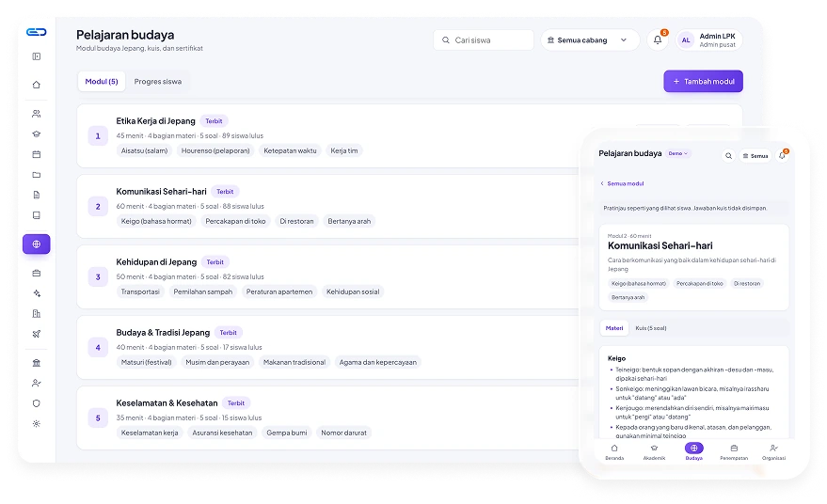
Task: Click the Peraturan apartemen tag
Action: [279, 292]
